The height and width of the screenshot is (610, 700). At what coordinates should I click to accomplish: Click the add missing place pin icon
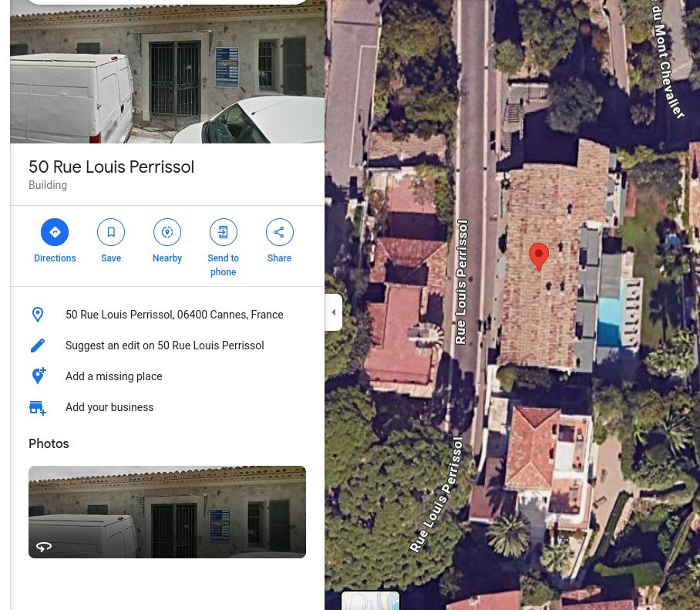[x=39, y=376]
